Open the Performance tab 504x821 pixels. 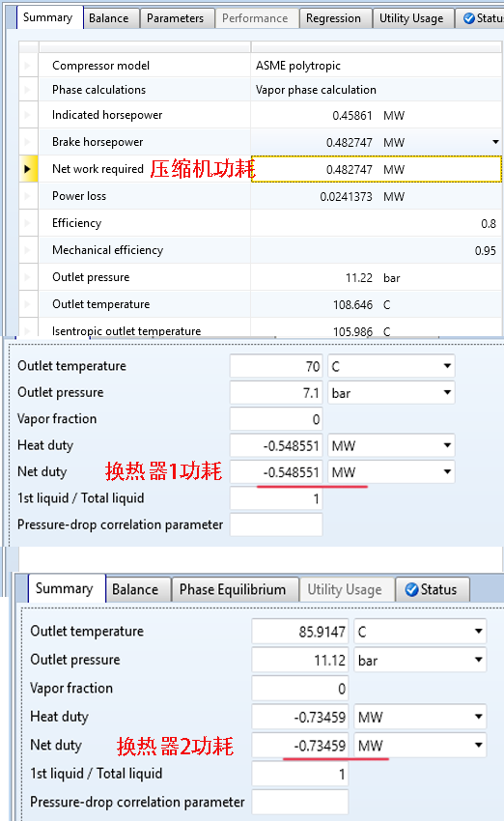pyautogui.click(x=255, y=18)
